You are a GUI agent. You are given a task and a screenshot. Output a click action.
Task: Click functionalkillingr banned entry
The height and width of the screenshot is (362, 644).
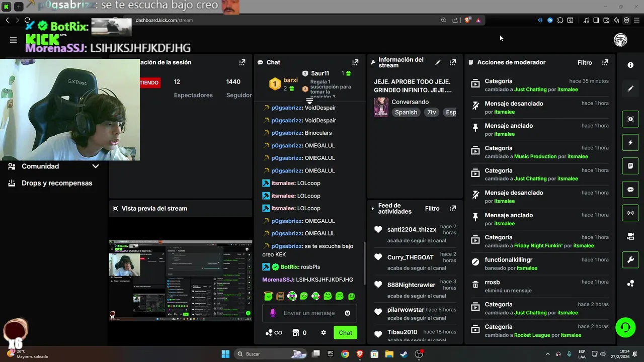point(539,263)
